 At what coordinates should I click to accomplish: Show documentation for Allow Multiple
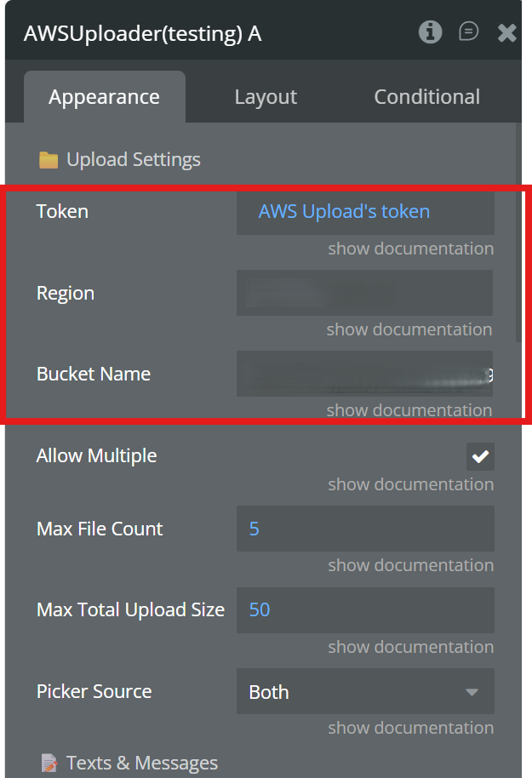pos(410,484)
